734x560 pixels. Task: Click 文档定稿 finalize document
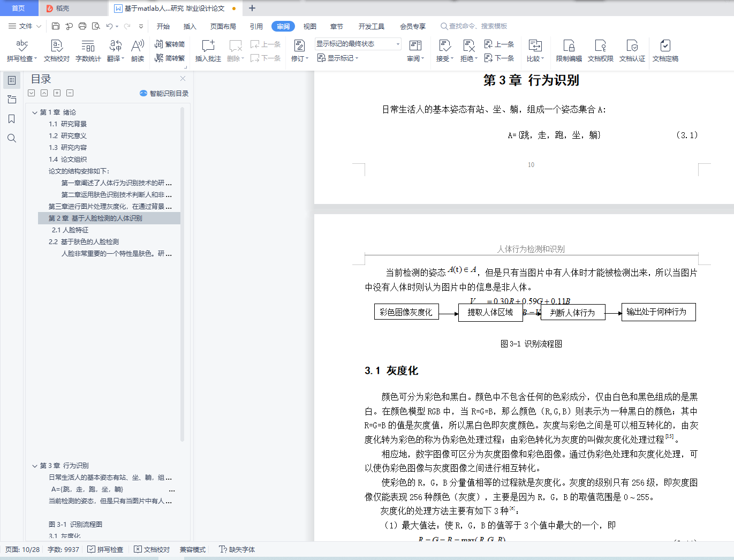[665, 51]
